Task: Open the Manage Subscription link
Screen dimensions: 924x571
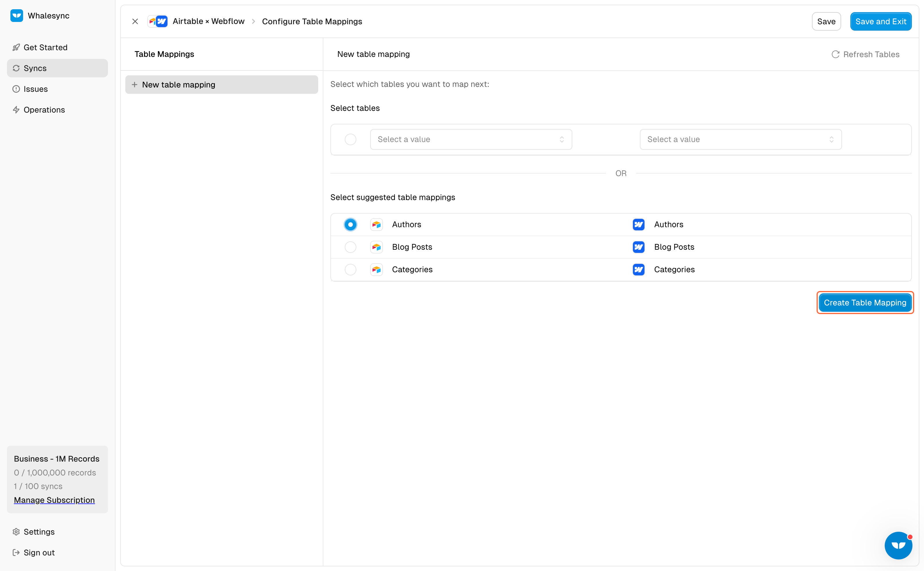Action: [54, 500]
